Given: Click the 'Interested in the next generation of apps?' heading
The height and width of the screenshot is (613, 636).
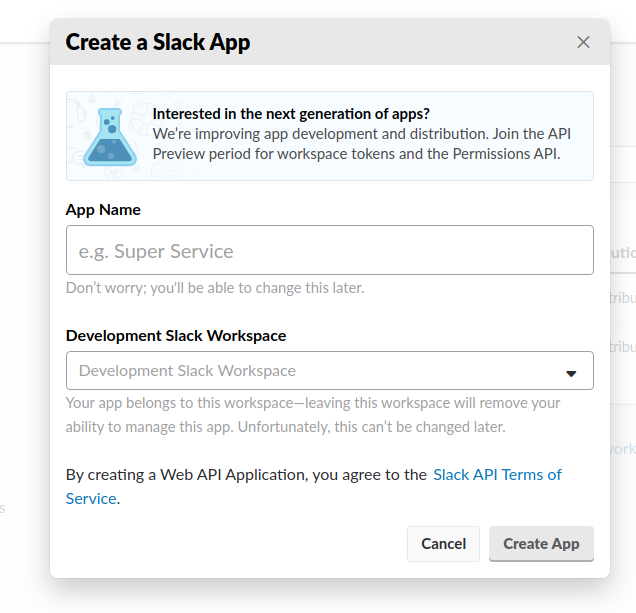Looking at the screenshot, I should (x=291, y=114).
